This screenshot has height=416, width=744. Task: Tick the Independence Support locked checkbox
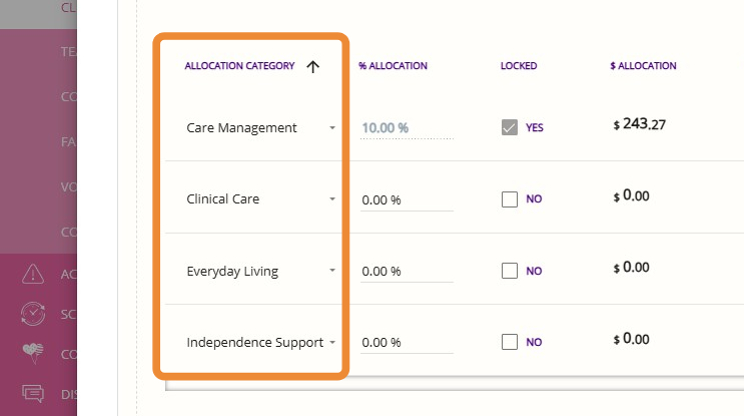[x=510, y=342]
